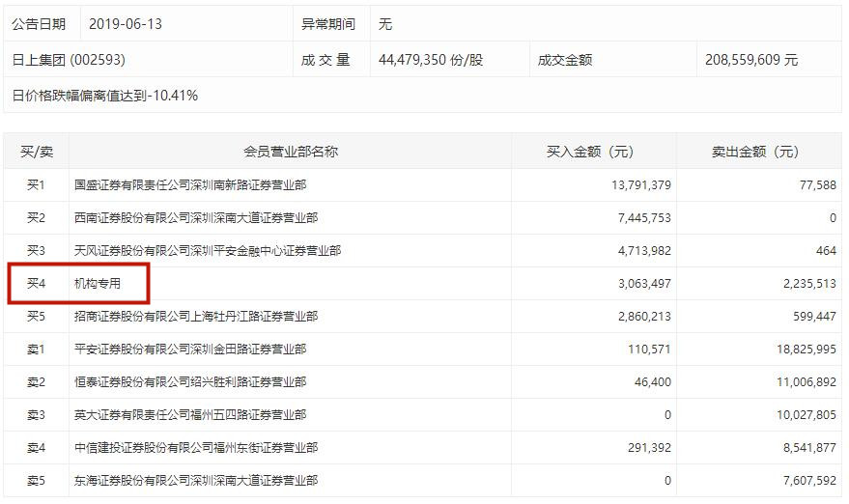Click the buy amount 2,860,213
Image resolution: width=849 pixels, height=504 pixels.
[x=644, y=316]
